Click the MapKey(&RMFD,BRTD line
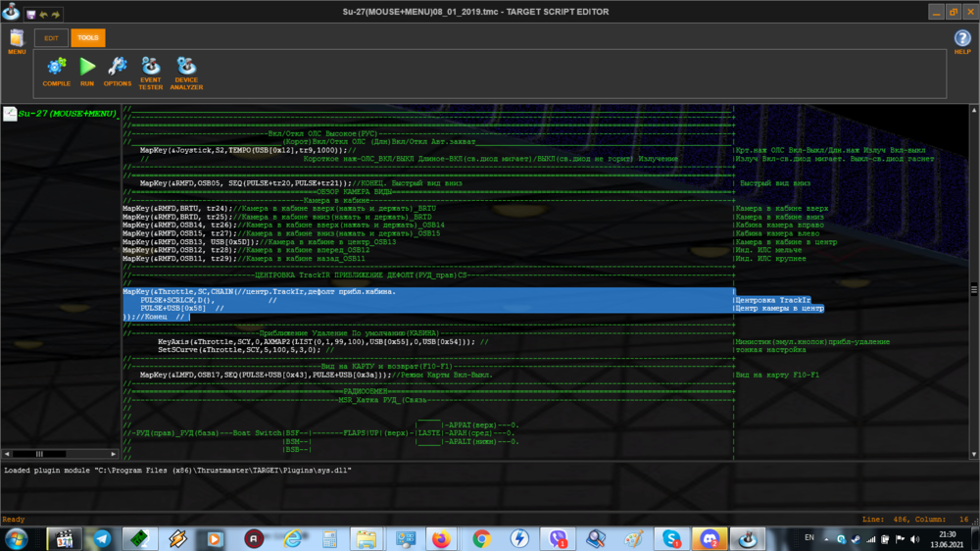The image size is (980, 551). coord(277,217)
